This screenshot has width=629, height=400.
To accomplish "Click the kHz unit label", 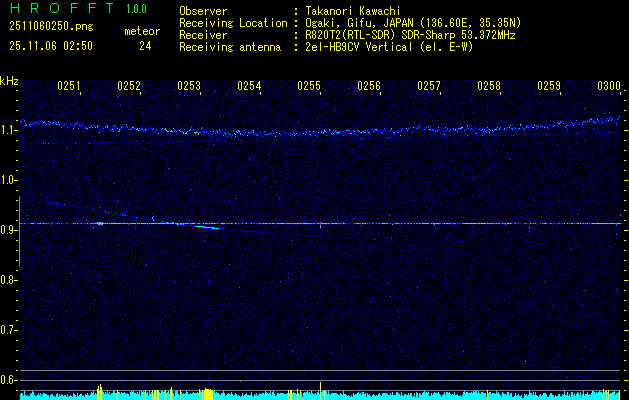I will [x=9, y=80].
